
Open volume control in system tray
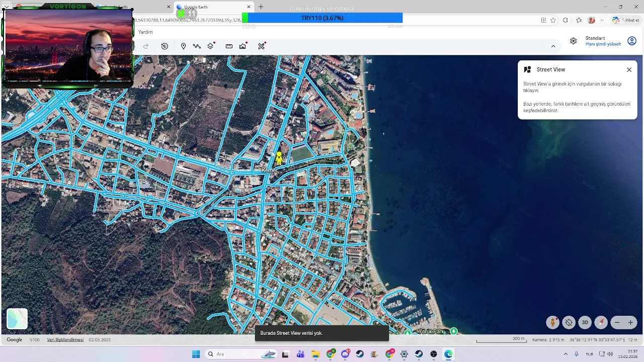pos(610,354)
